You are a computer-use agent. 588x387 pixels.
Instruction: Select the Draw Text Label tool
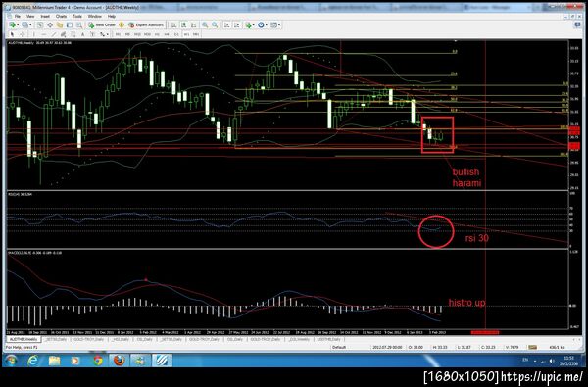92,34
